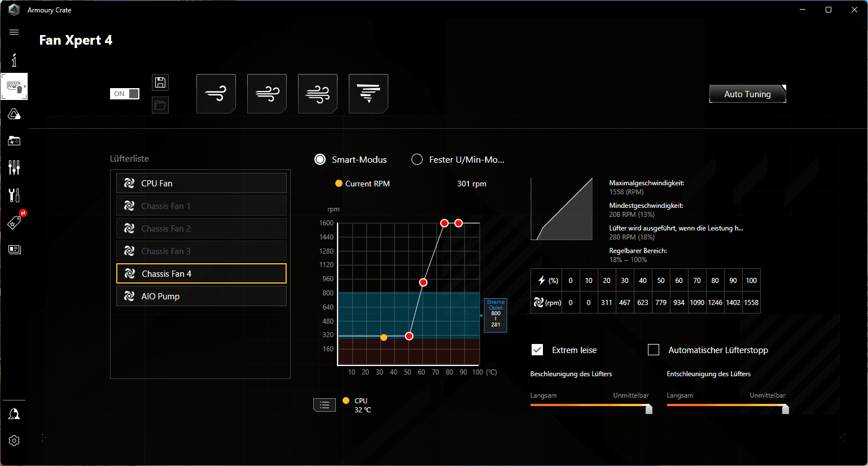
Task: Select AIO Pump in the fan list
Action: point(201,296)
